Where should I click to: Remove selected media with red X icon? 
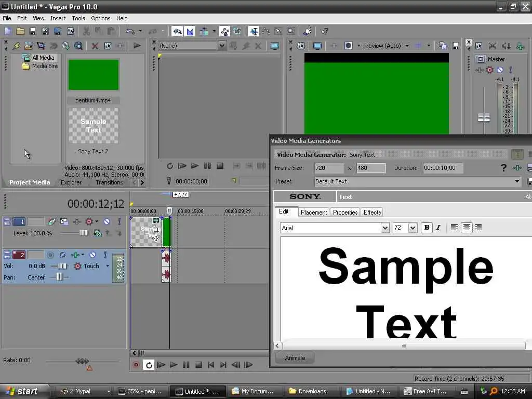coord(95,46)
